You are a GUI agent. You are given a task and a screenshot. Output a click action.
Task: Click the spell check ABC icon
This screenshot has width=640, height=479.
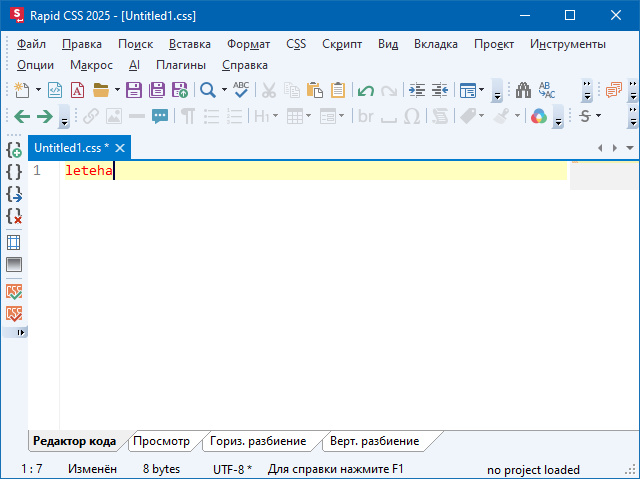[240, 90]
